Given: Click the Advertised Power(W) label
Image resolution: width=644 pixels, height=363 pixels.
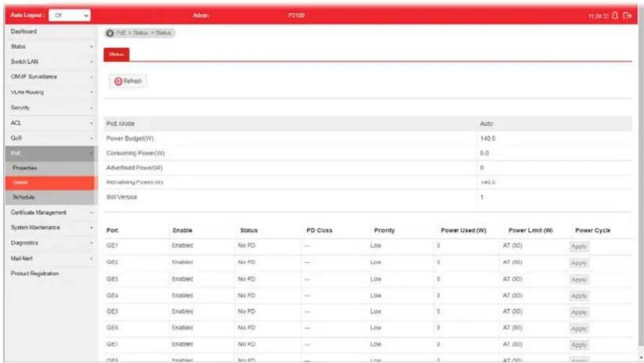Looking at the screenshot, I should (135, 167).
